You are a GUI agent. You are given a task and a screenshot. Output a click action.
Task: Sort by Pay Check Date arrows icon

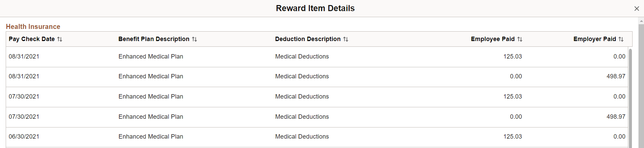(x=60, y=39)
